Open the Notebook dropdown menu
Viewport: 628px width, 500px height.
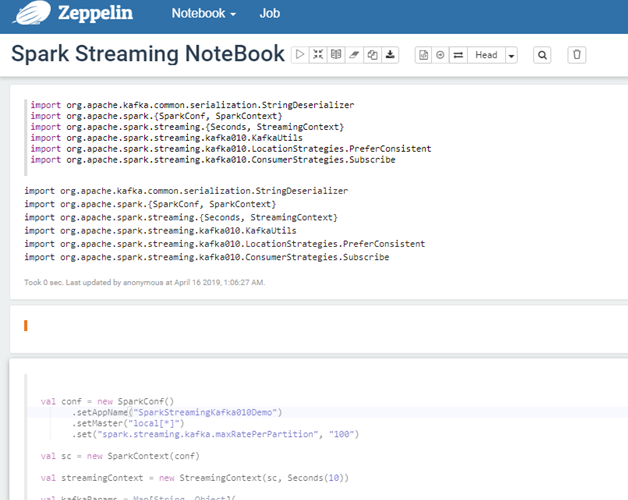click(203, 13)
